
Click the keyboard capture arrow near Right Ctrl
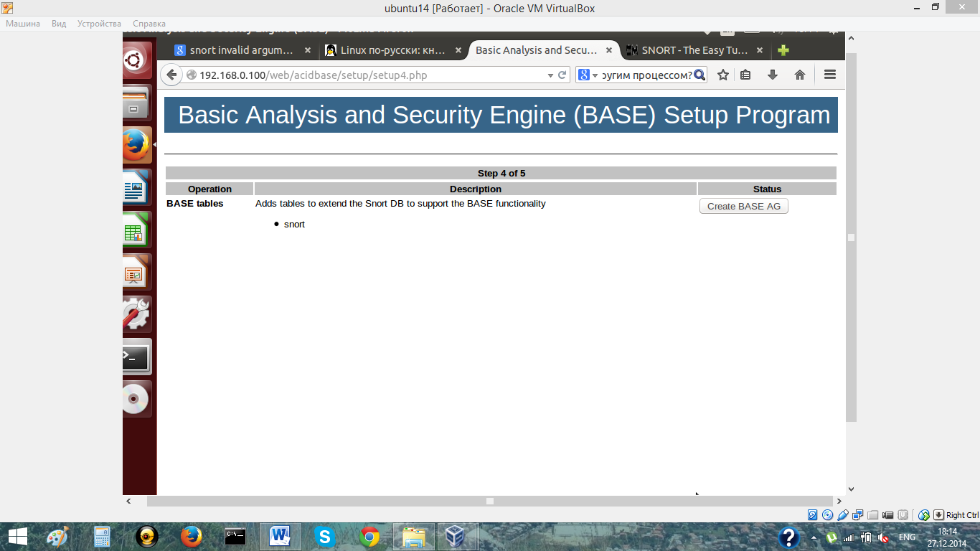click(938, 515)
